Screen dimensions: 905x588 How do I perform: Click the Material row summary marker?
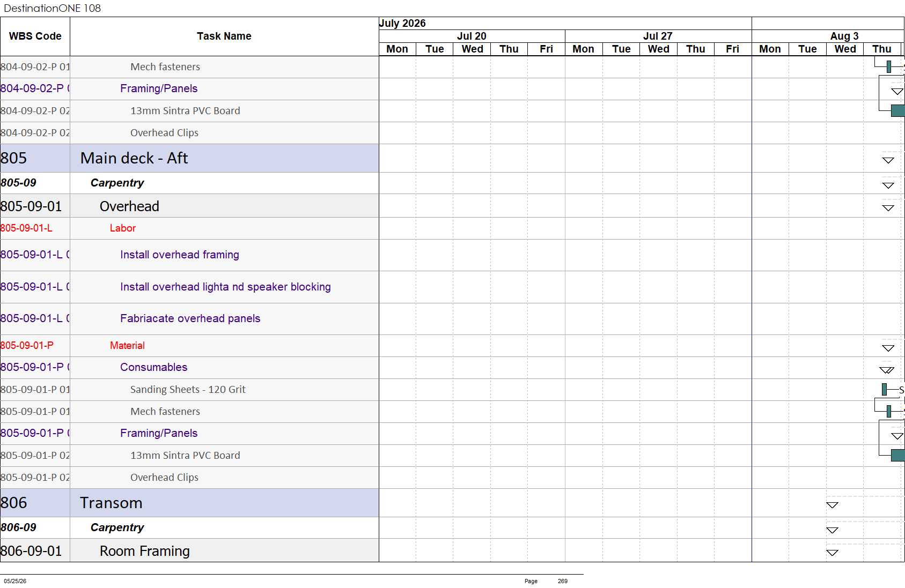click(888, 348)
